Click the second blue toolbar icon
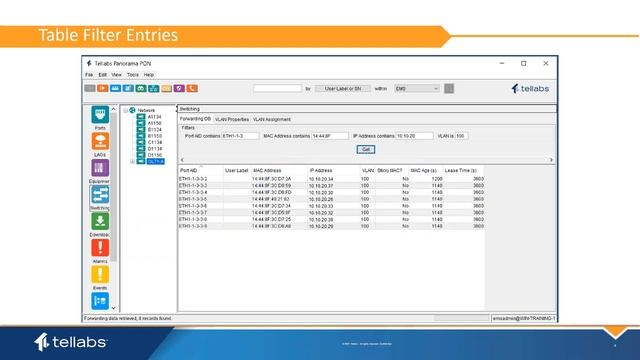This screenshot has width=640, height=360. (x=128, y=88)
